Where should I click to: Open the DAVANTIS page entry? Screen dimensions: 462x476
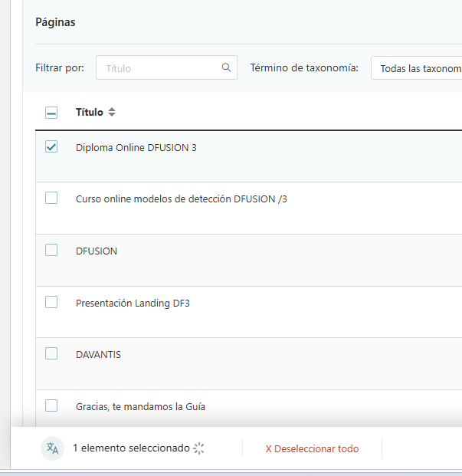98,355
